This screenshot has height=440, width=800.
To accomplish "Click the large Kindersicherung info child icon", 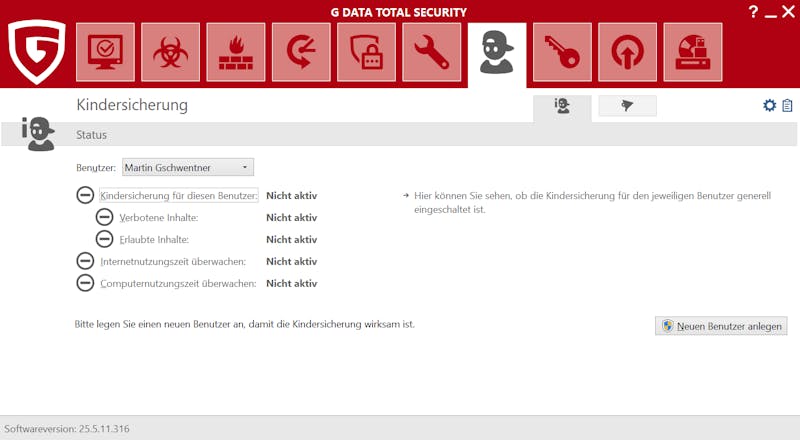I will tap(38, 134).
